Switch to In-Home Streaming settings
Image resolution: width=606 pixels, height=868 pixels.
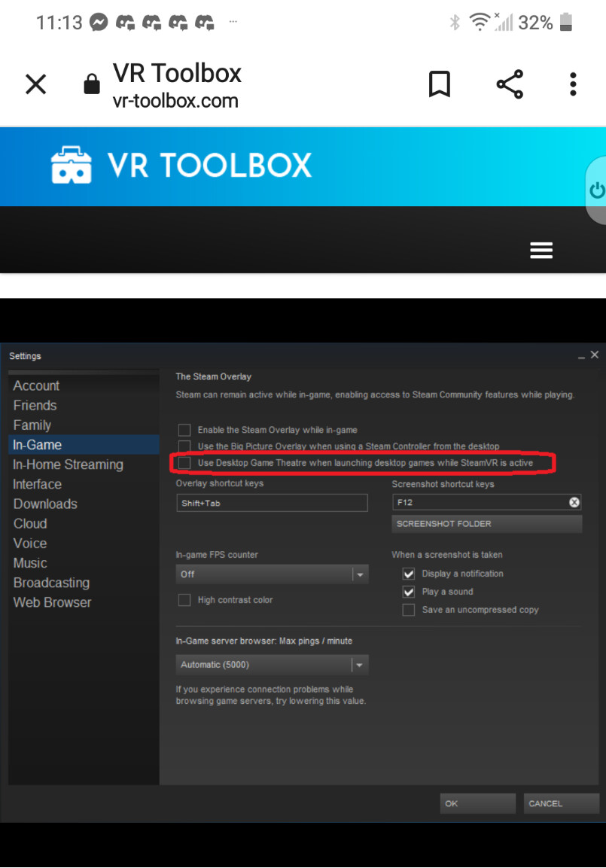[x=68, y=464]
